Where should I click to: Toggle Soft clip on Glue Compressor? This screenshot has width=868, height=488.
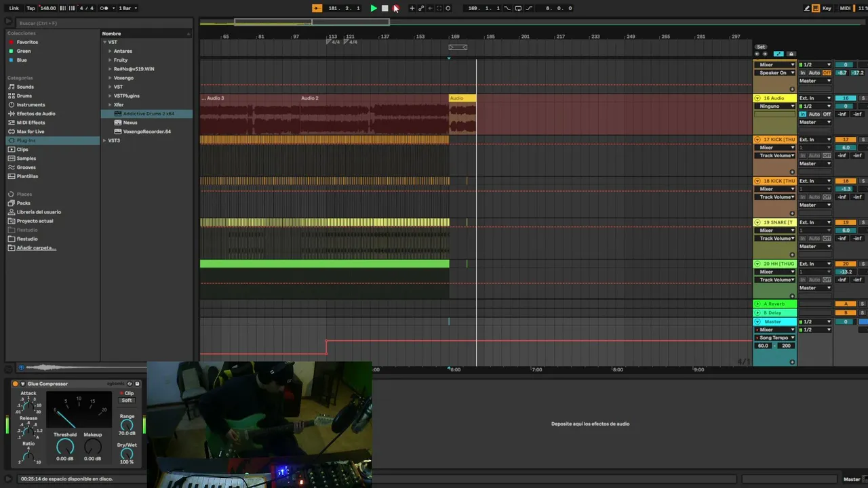[x=127, y=401]
